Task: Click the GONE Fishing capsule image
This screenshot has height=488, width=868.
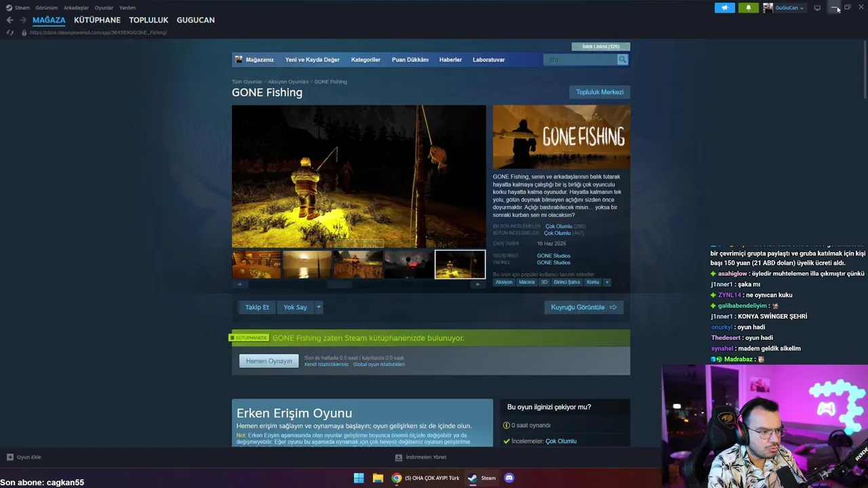Action: coord(561,137)
